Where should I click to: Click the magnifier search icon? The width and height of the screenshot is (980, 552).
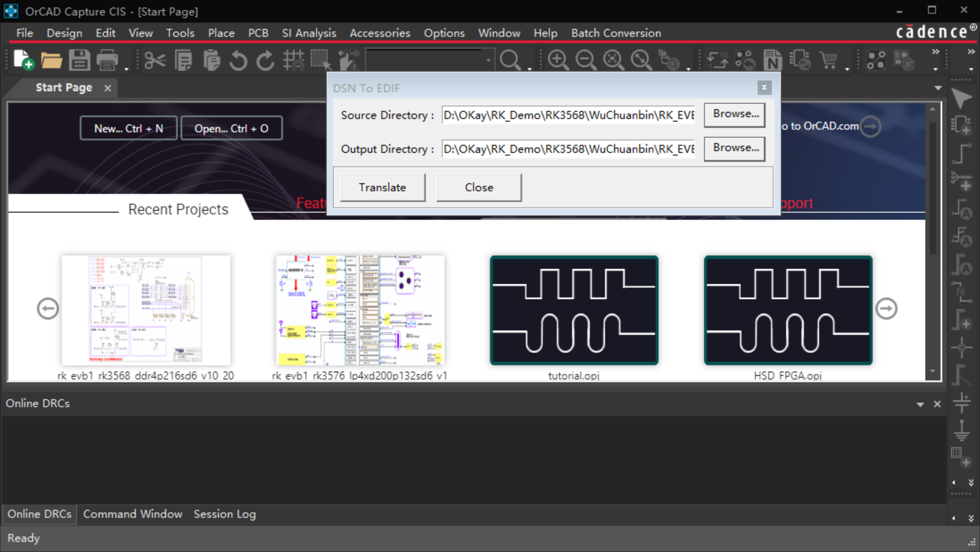click(510, 60)
